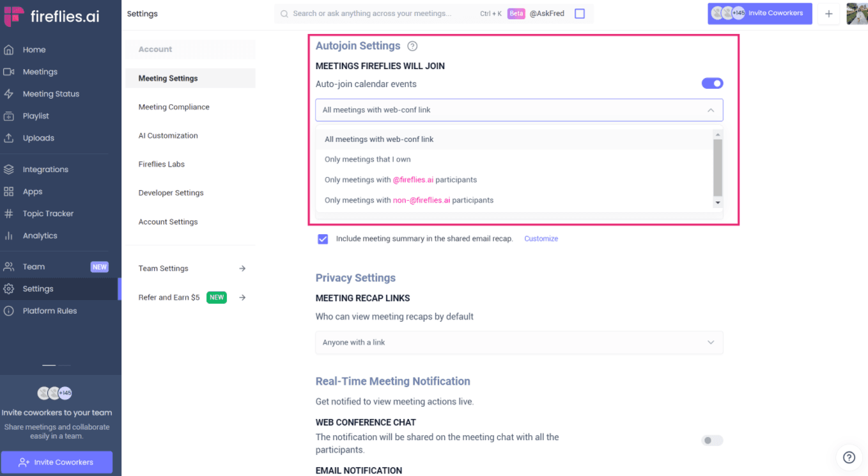The image size is (868, 476).
Task: Open Meeting Settings tab
Action: point(190,78)
